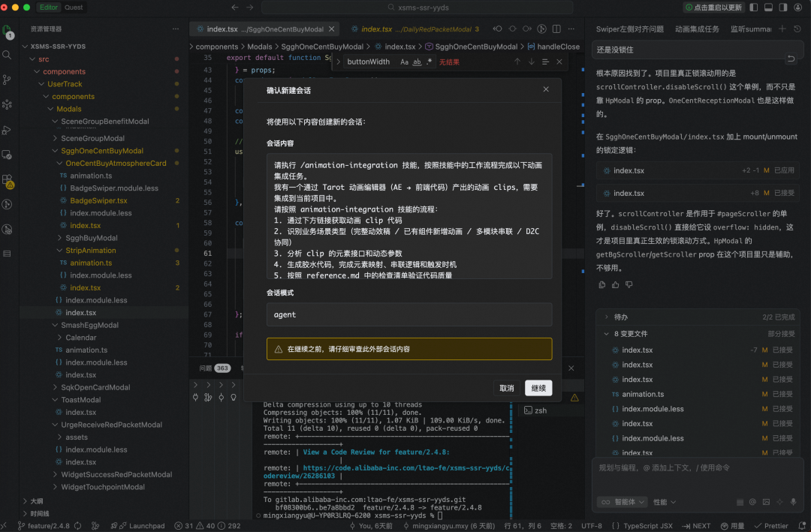The image size is (811, 532).
Task: Start voice input with the microphone icon
Action: pos(794,502)
